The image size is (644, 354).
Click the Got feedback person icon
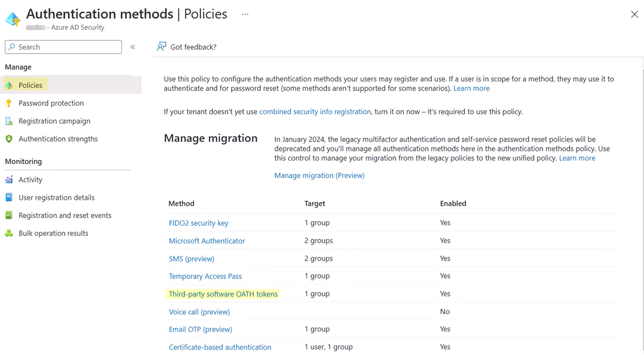[x=161, y=47]
